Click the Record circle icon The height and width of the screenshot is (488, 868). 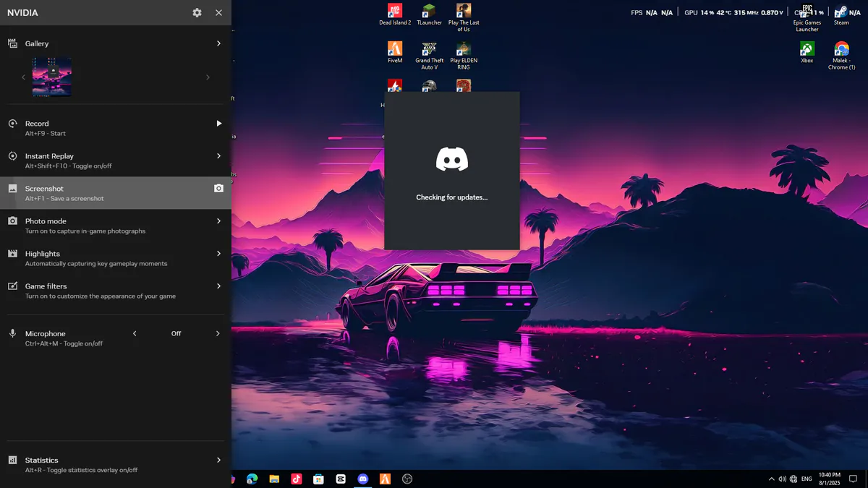tap(12, 124)
